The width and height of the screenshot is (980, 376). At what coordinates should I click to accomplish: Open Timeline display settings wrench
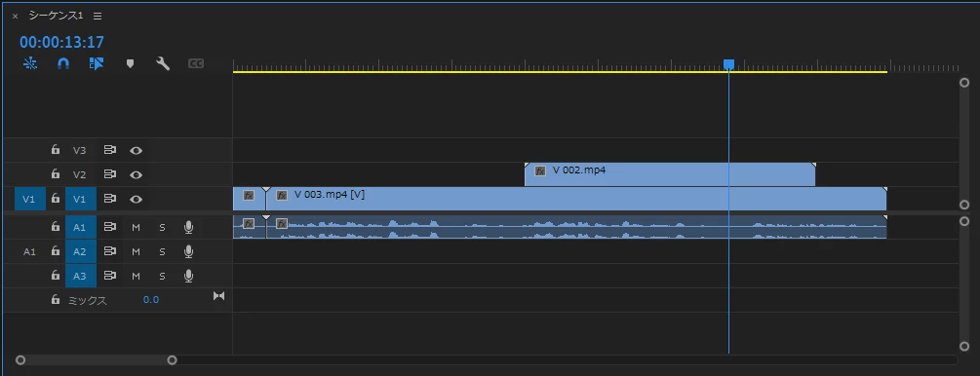pos(163,63)
